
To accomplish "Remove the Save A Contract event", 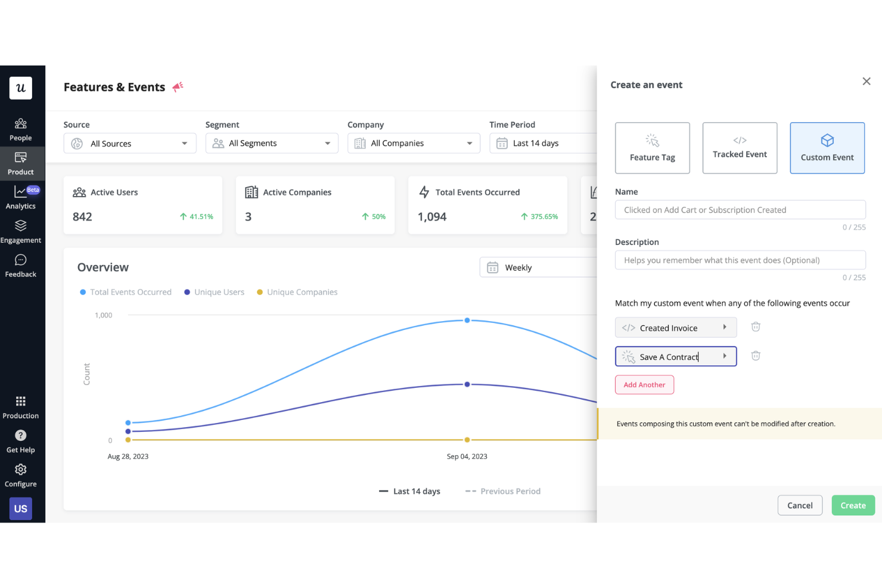I will point(756,356).
